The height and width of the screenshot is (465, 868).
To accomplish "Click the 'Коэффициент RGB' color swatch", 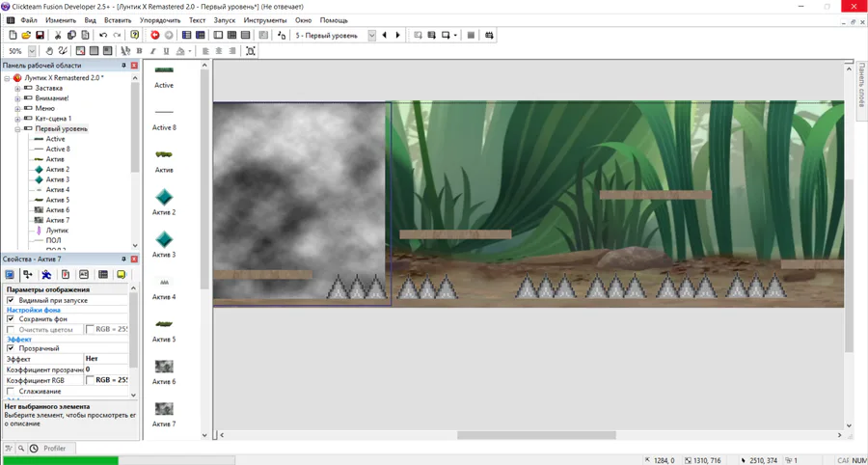I will pyautogui.click(x=91, y=380).
